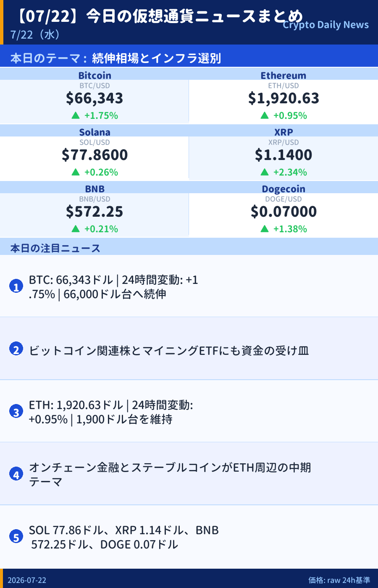
Task: Click the 2026-07-22 footer date
Action: [27, 580]
